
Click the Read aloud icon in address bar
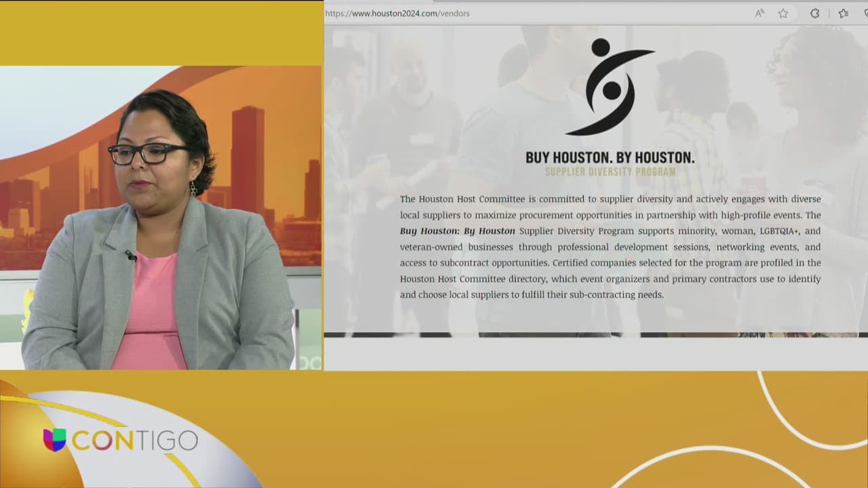(759, 14)
